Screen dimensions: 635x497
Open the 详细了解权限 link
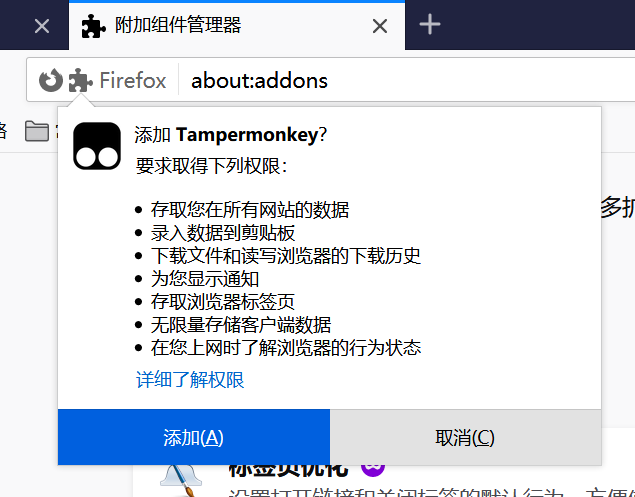click(x=190, y=380)
